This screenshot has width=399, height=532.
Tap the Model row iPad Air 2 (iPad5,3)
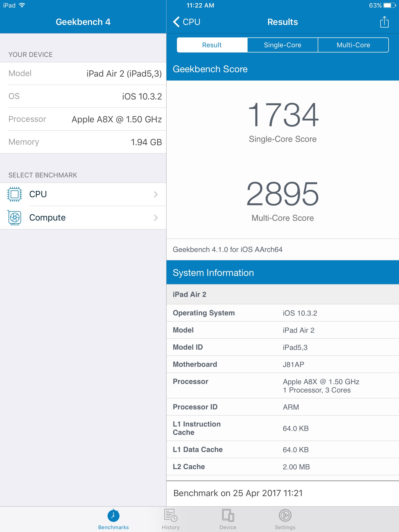83,74
